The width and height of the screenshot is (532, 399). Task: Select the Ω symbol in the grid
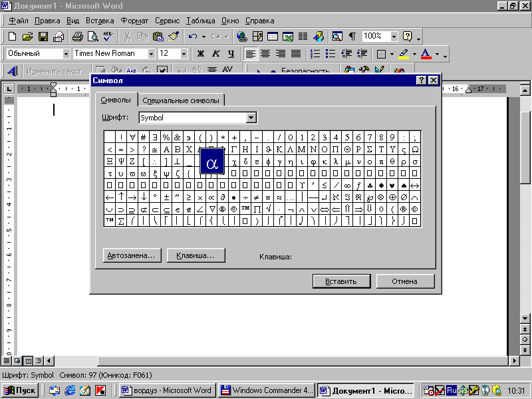(x=415, y=149)
